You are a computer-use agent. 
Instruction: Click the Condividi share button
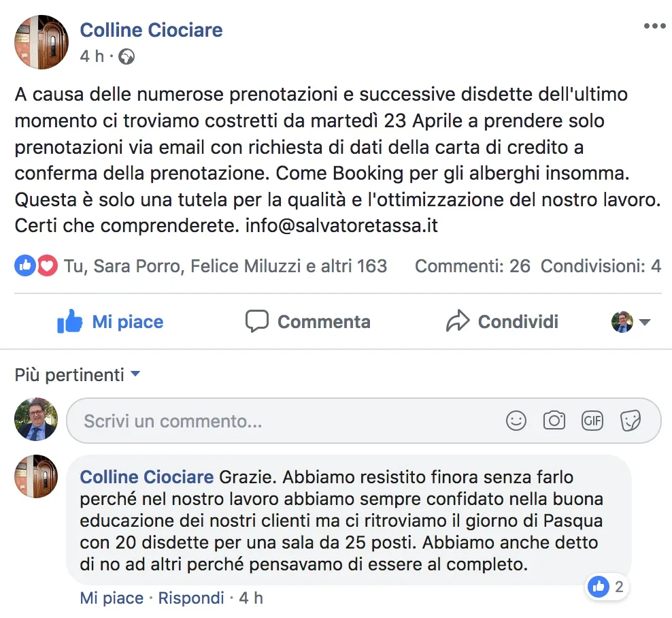coord(502,321)
